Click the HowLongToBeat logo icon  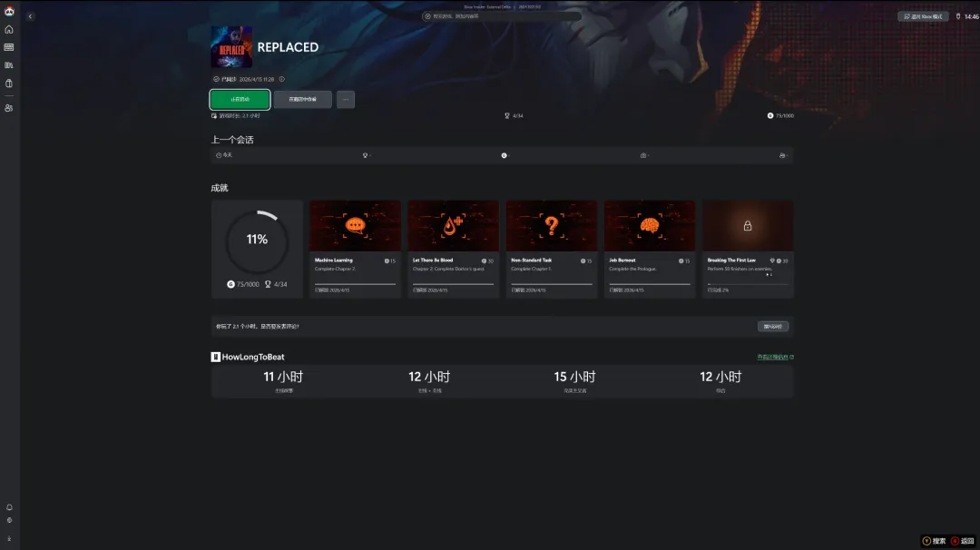(216, 357)
